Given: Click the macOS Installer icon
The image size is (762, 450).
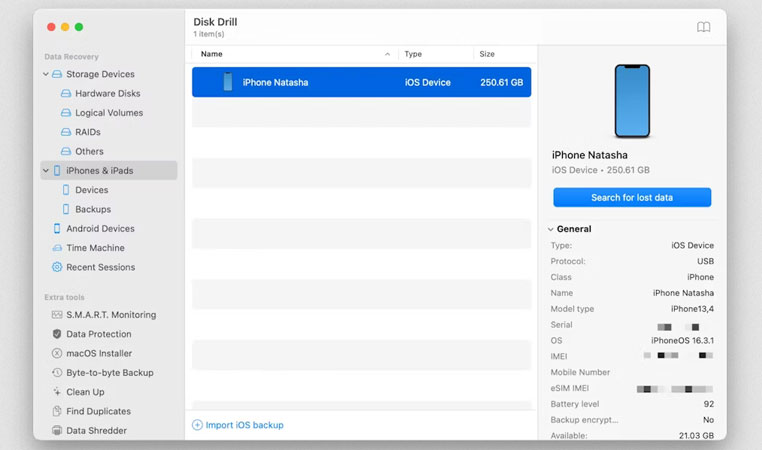Looking at the screenshot, I should pyautogui.click(x=57, y=353).
